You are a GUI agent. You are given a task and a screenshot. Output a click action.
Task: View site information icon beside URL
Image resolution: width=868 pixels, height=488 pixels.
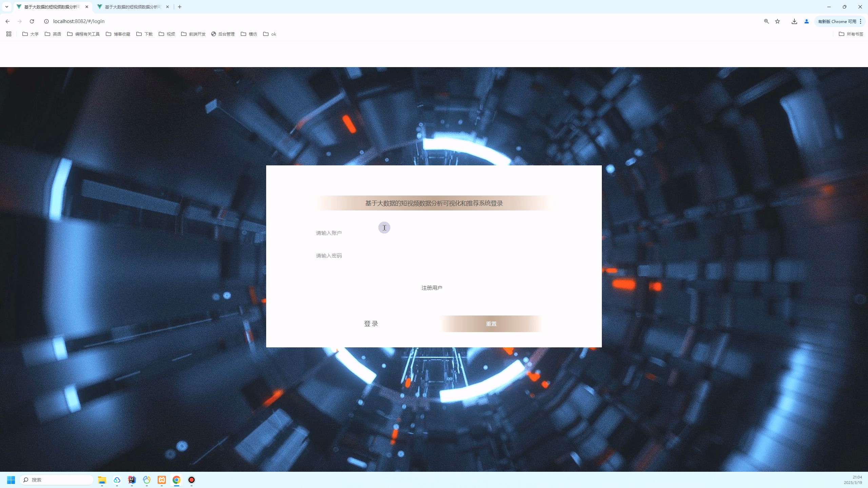click(46, 21)
